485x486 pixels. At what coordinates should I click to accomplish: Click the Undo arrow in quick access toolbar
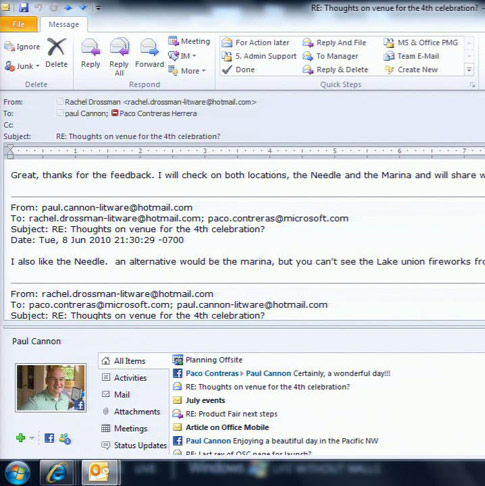coord(39,7)
